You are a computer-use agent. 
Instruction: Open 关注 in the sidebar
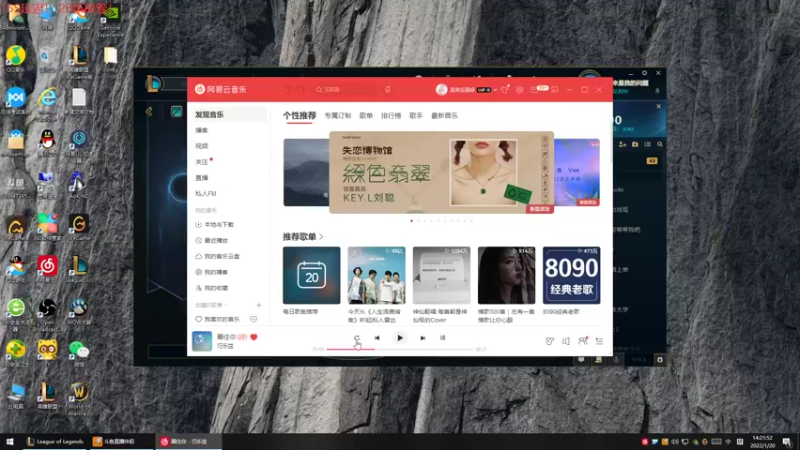click(x=202, y=162)
